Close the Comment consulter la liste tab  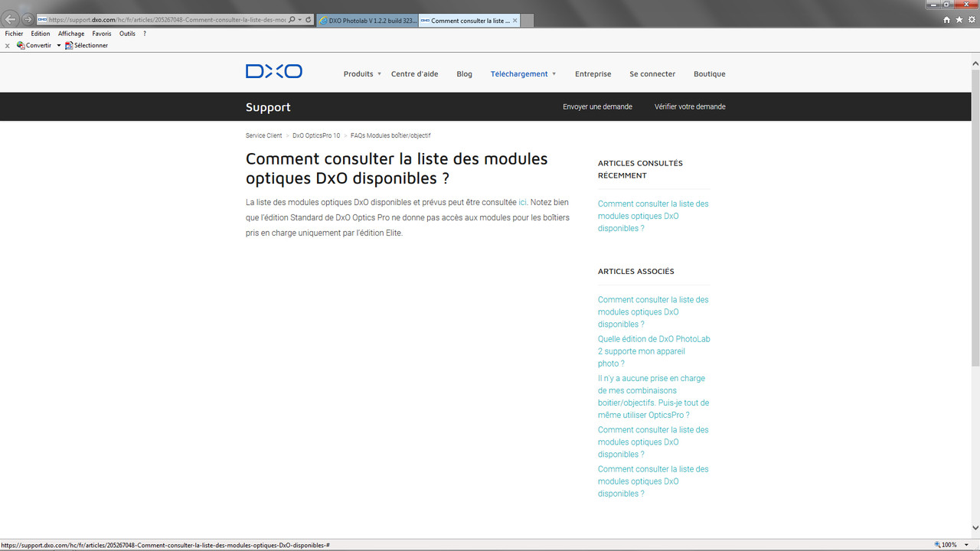coord(515,21)
